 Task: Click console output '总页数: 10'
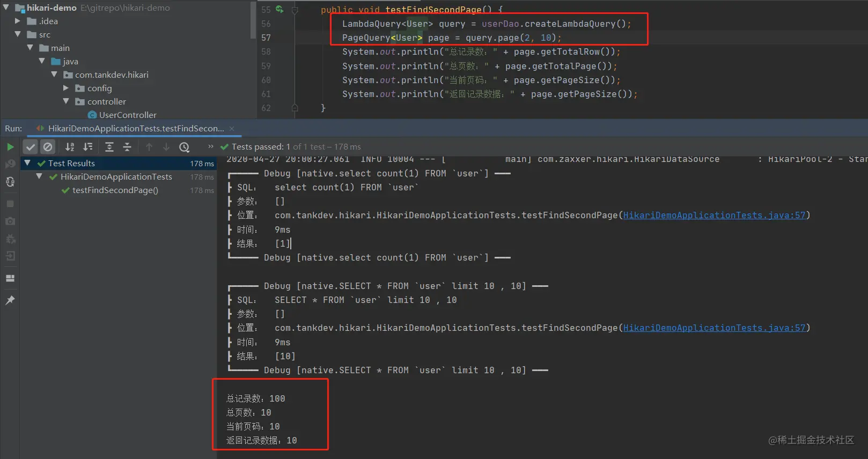click(x=249, y=412)
